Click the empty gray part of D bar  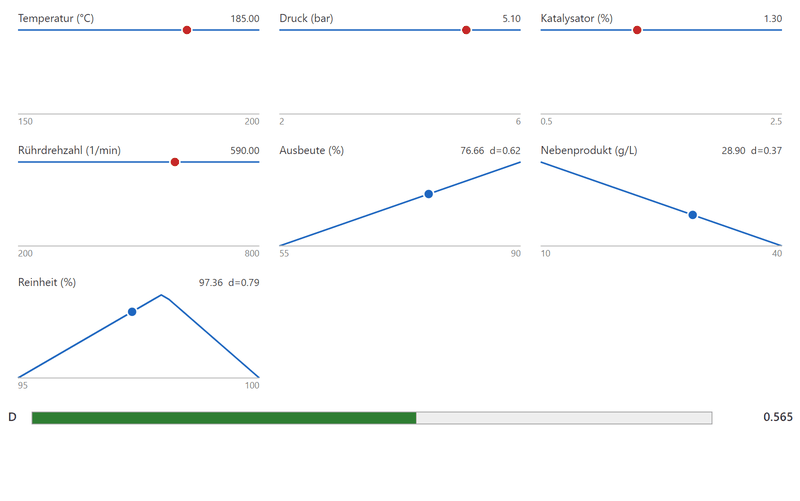pos(564,418)
